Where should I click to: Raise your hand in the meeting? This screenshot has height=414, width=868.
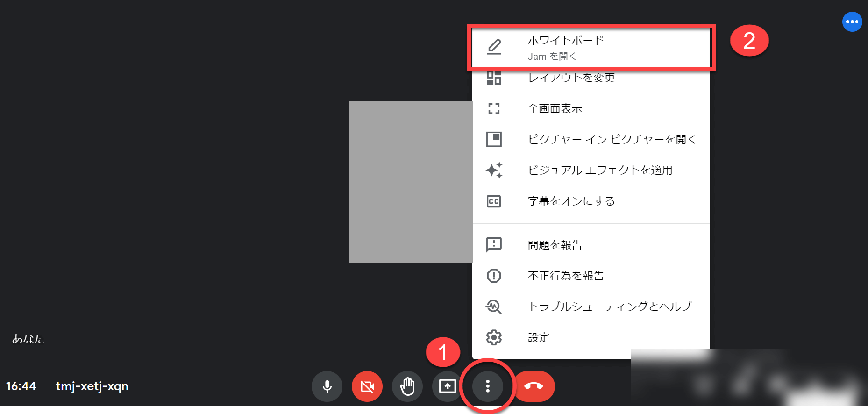point(407,386)
